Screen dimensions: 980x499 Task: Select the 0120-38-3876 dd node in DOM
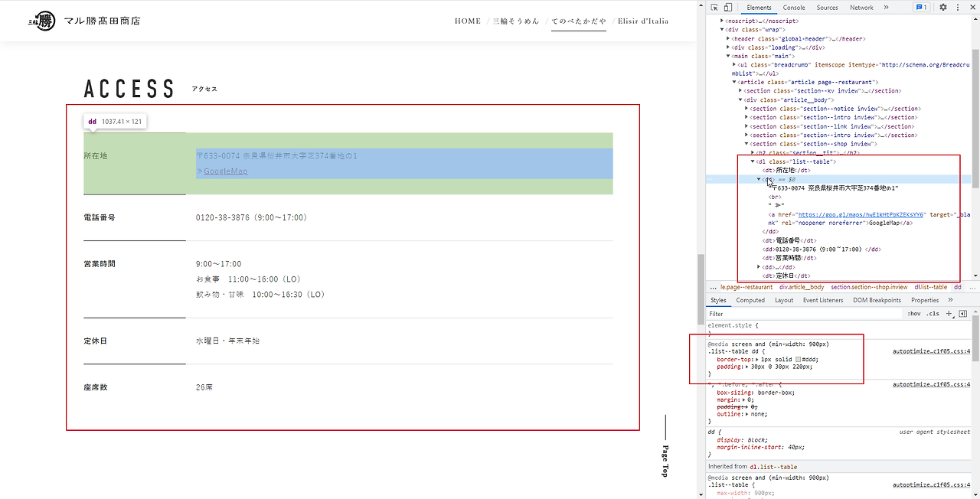(x=822, y=249)
